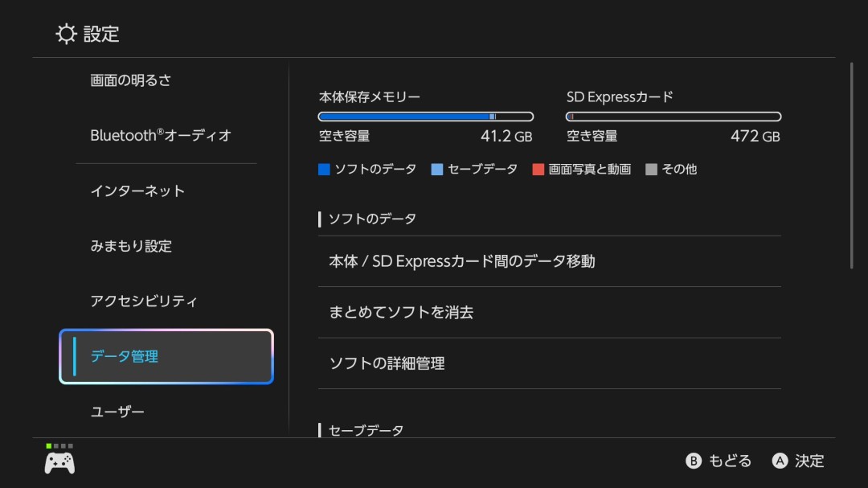This screenshot has height=488, width=868.
Task: Click the 本体保存メモリー storage bar
Action: pyautogui.click(x=426, y=116)
